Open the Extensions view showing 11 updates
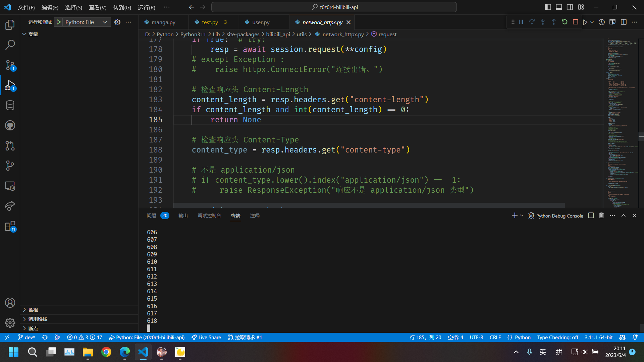Screen dimensions: 644x362 [x=10, y=226]
